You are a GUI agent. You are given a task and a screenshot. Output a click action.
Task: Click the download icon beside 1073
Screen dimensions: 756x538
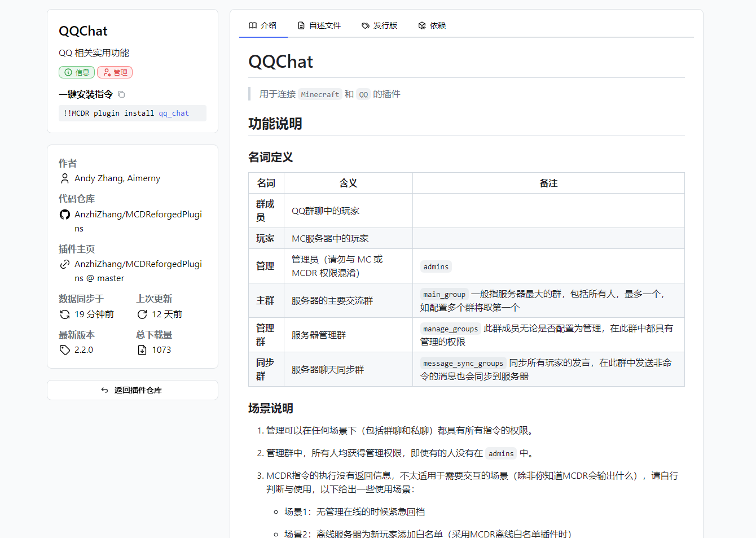[142, 350]
